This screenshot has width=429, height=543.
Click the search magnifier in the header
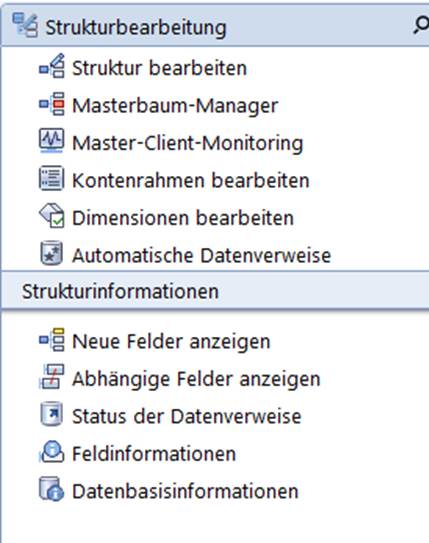[421, 26]
